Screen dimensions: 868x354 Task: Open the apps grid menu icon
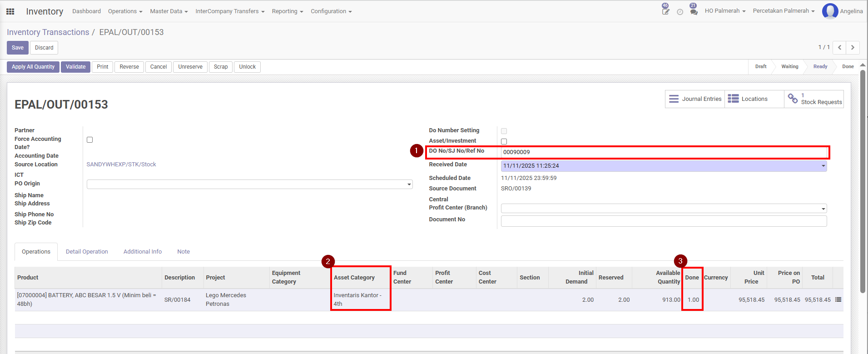pos(10,11)
